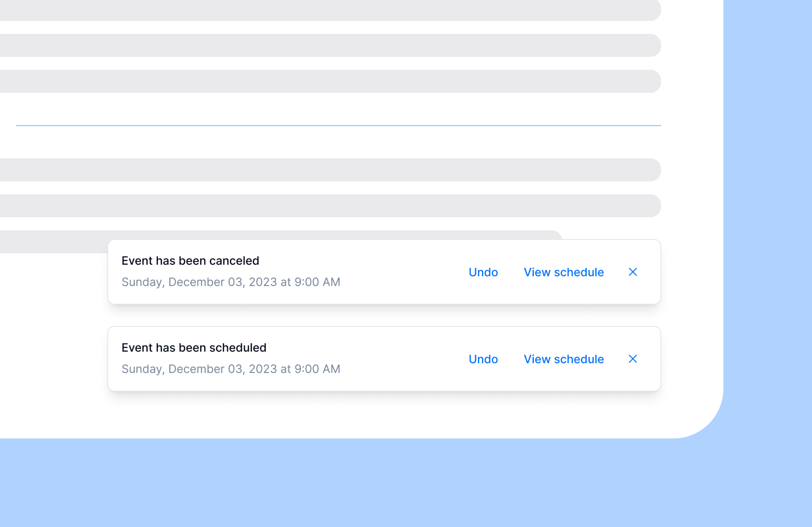Click the "Event has been scheduled" title

tap(194, 348)
